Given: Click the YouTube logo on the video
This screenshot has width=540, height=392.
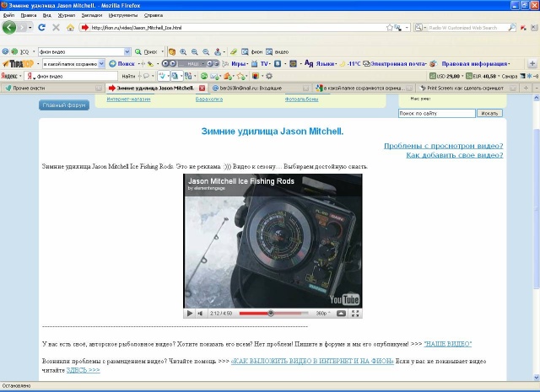Looking at the screenshot, I should pos(345,299).
